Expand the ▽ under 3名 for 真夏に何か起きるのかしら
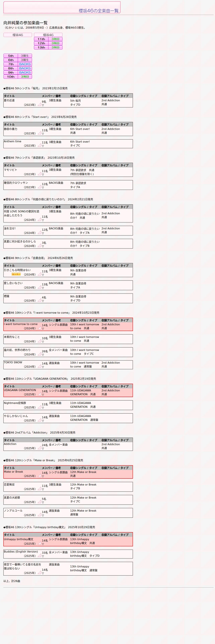The image size is (215, 644). pyautogui.click(x=43, y=246)
